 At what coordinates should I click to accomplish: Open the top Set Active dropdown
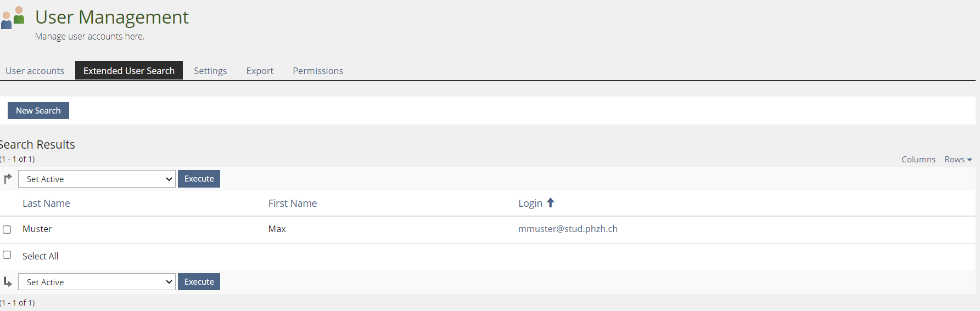click(x=97, y=179)
